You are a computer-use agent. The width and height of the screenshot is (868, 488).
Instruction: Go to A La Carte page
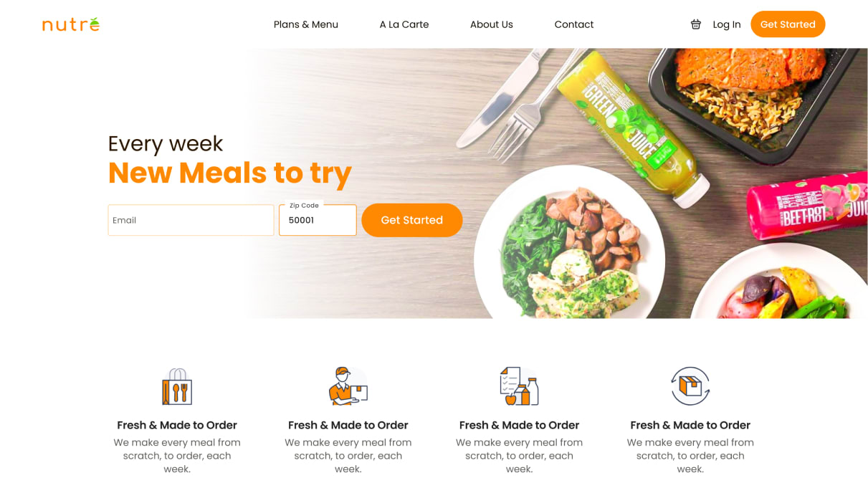click(x=404, y=24)
